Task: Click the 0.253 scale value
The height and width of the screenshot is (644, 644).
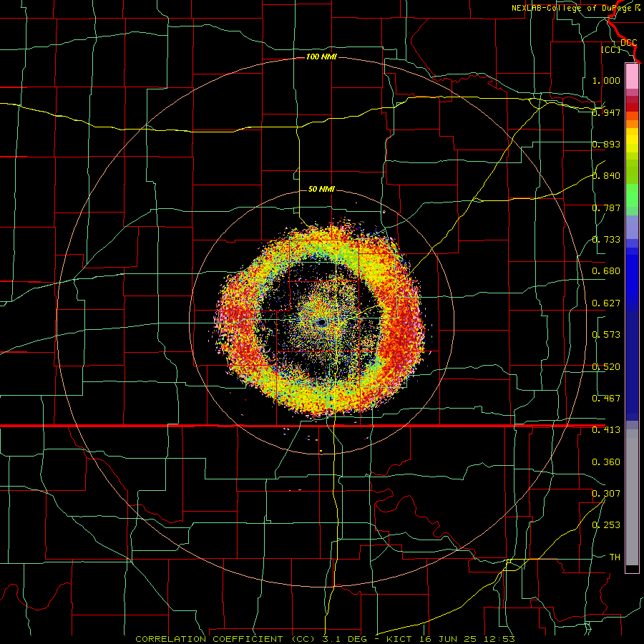Action: (x=606, y=525)
